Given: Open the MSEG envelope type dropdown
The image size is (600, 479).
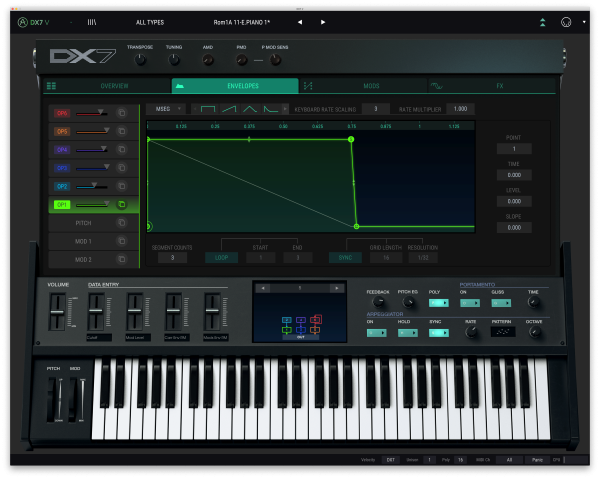Looking at the screenshot, I should pyautogui.click(x=166, y=108).
